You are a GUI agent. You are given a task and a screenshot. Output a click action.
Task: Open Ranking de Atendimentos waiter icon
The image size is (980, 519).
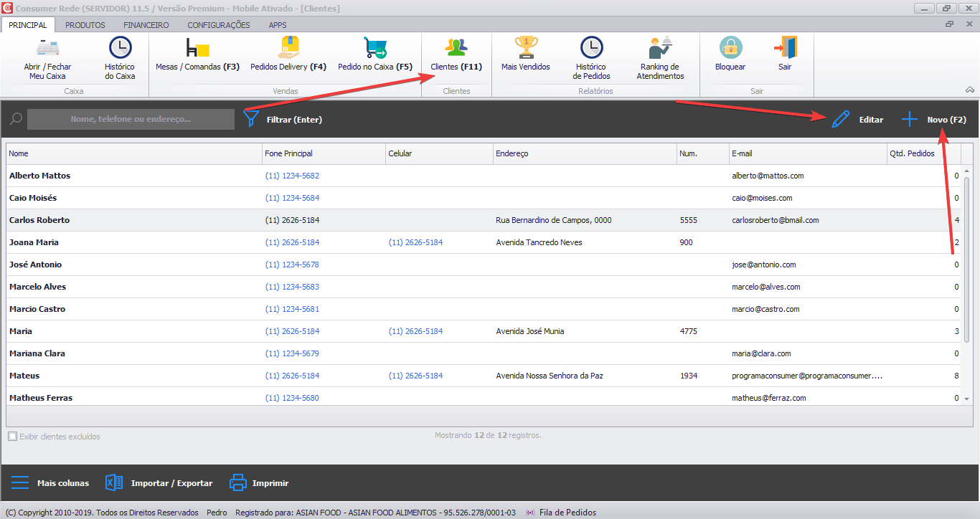[x=660, y=47]
